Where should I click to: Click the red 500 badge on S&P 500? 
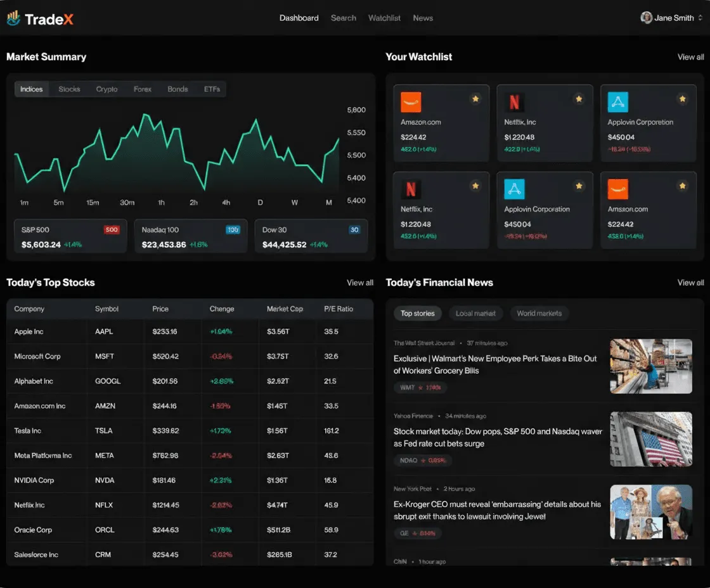pos(112,229)
